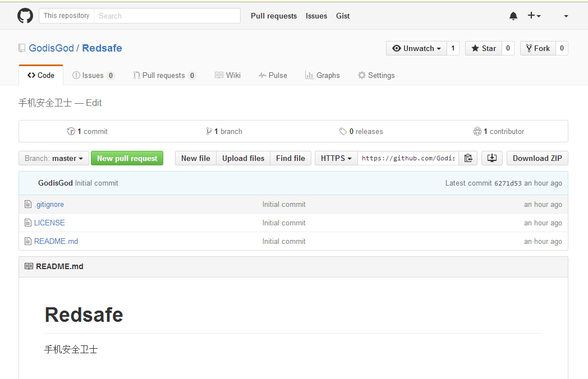Click the New file button

pyautogui.click(x=196, y=158)
